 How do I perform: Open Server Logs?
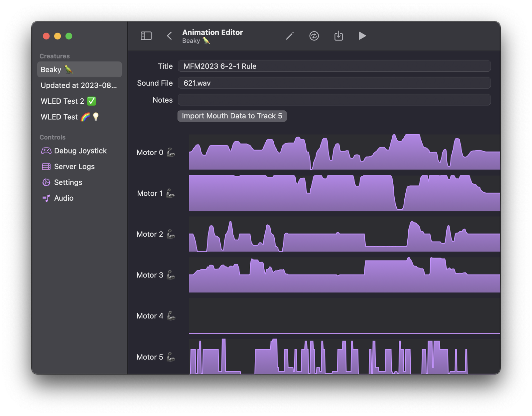(x=74, y=166)
